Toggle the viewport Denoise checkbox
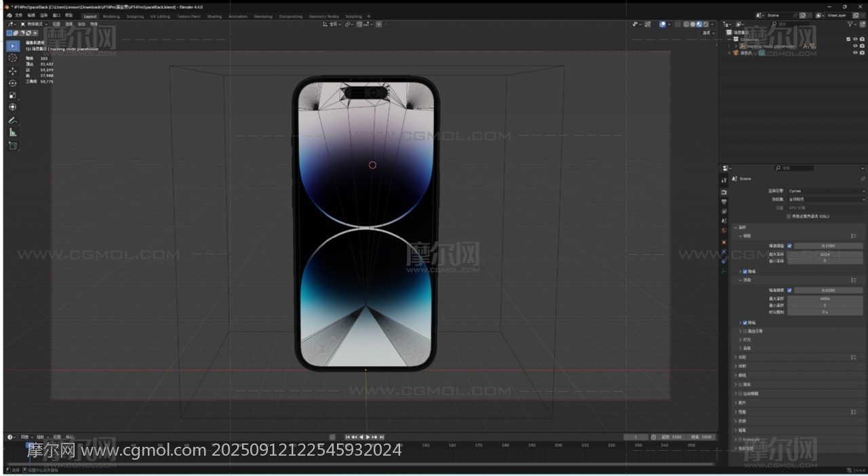 point(745,271)
